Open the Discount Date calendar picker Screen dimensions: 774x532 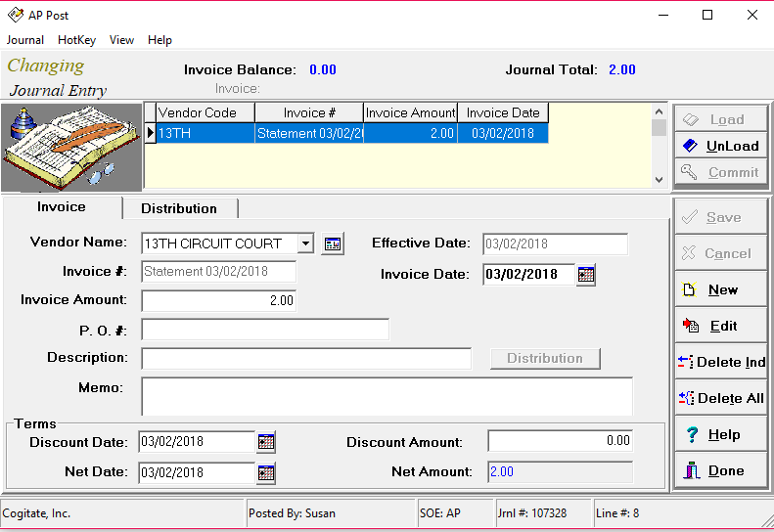(266, 442)
